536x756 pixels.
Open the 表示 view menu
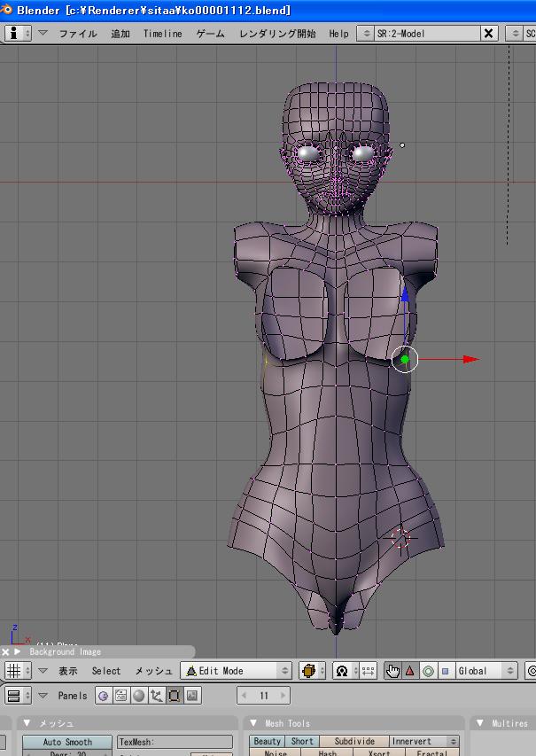[68, 671]
